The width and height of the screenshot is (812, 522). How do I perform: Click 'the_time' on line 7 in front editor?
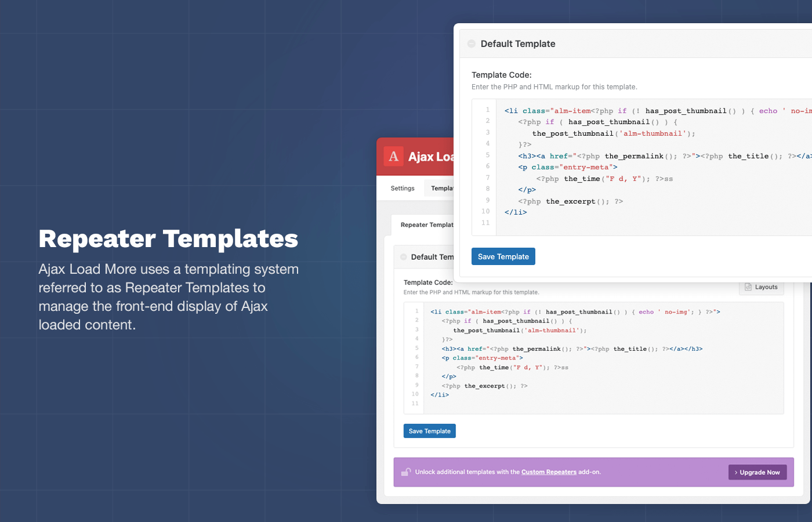(582, 179)
